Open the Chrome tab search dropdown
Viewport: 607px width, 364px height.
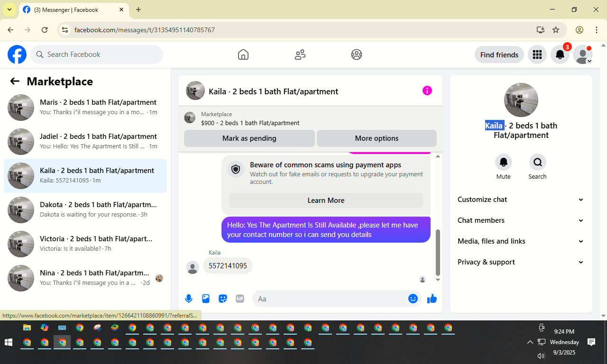9,9
